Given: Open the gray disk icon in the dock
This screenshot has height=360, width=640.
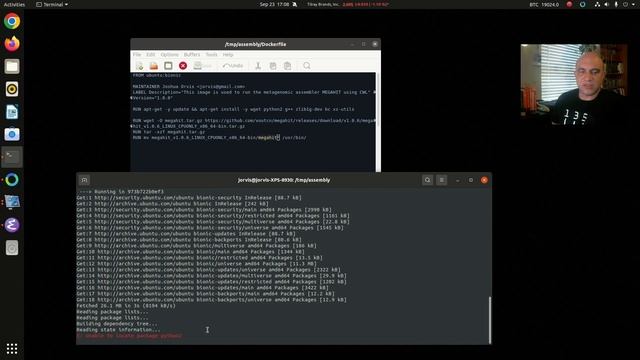Looking at the screenshot, I should click(x=12, y=248).
